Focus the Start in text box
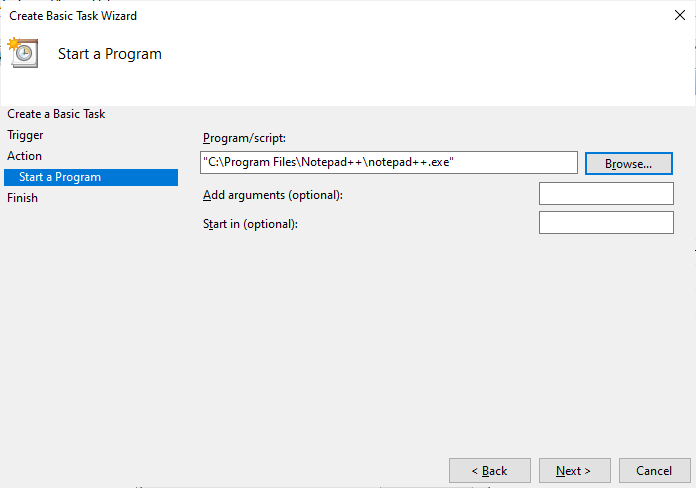 [x=606, y=222]
